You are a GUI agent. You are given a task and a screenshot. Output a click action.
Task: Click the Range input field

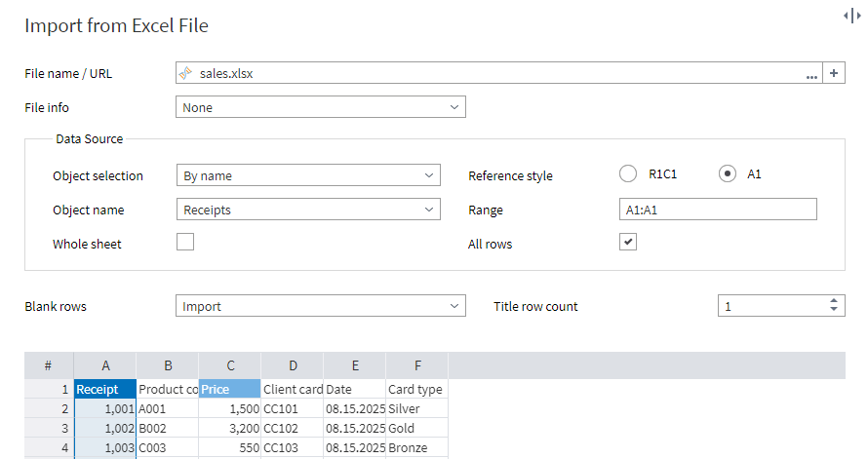point(718,210)
